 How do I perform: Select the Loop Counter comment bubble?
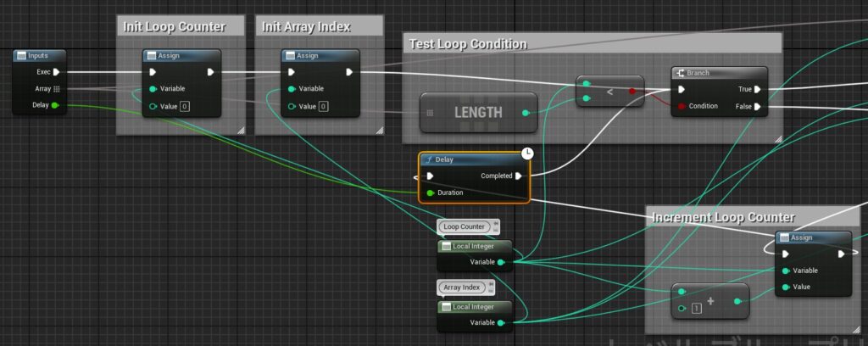click(464, 226)
